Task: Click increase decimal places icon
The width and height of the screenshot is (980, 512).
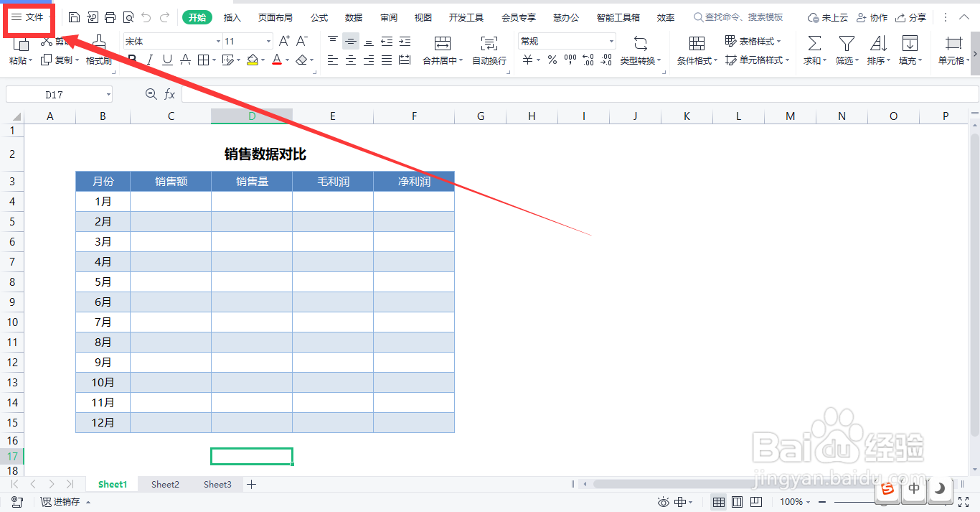Action: point(588,60)
